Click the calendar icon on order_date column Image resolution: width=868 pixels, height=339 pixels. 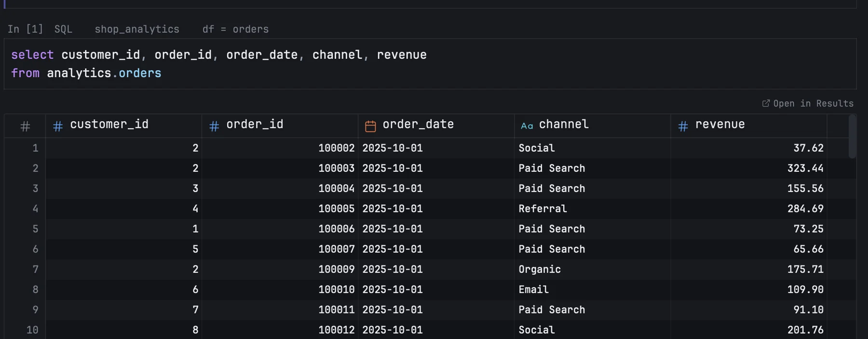370,126
